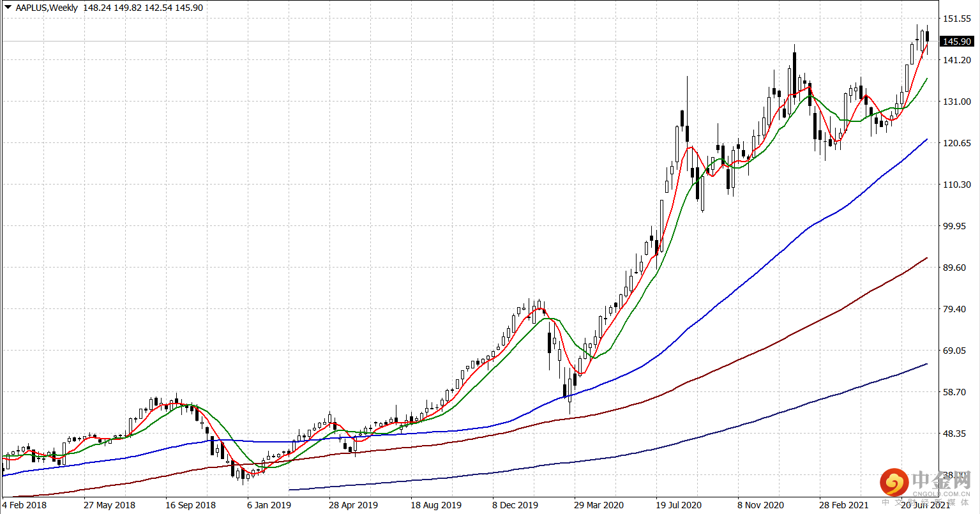Click the 8 Dec 2019 date label
980x514 pixels.
[515, 505]
